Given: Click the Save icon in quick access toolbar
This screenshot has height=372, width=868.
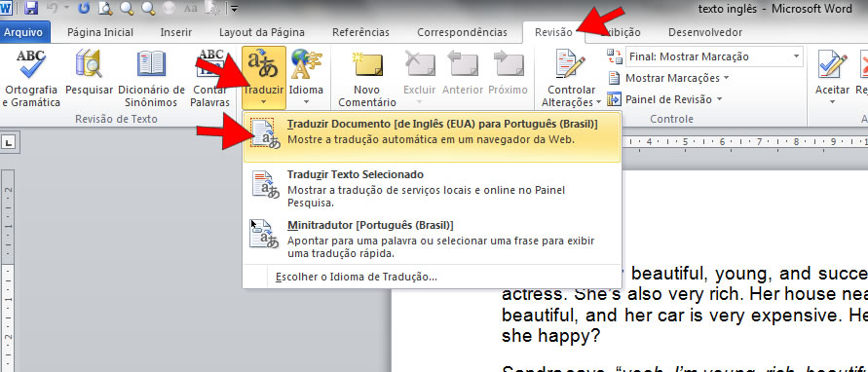Looking at the screenshot, I should [32, 8].
